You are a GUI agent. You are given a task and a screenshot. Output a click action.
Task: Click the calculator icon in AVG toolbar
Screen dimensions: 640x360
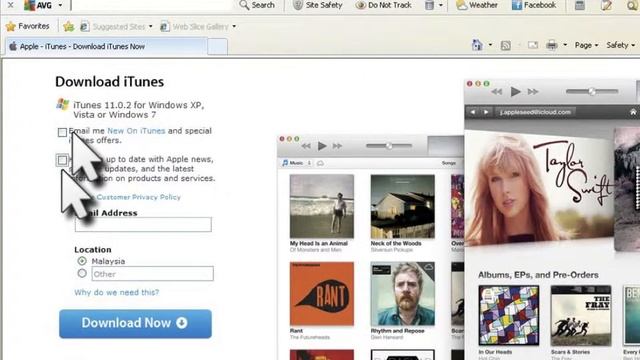coord(579,5)
